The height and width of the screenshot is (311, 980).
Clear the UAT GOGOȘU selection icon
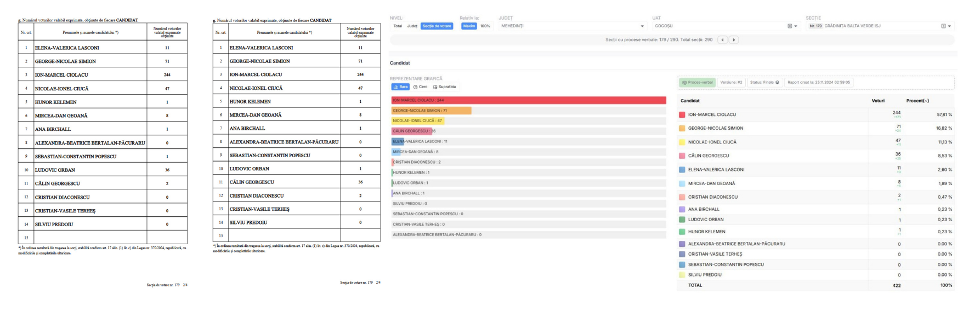click(x=790, y=26)
